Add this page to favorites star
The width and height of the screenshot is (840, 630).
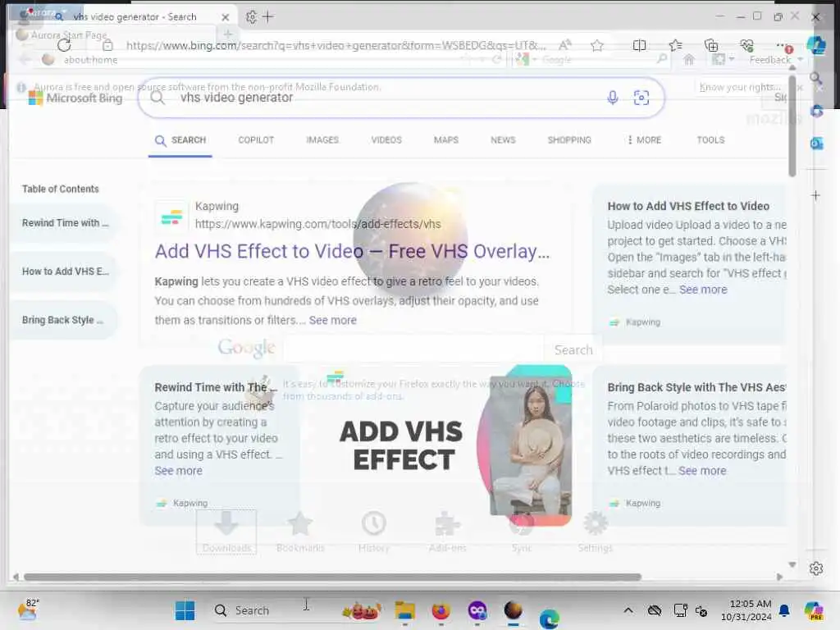pyautogui.click(x=597, y=46)
